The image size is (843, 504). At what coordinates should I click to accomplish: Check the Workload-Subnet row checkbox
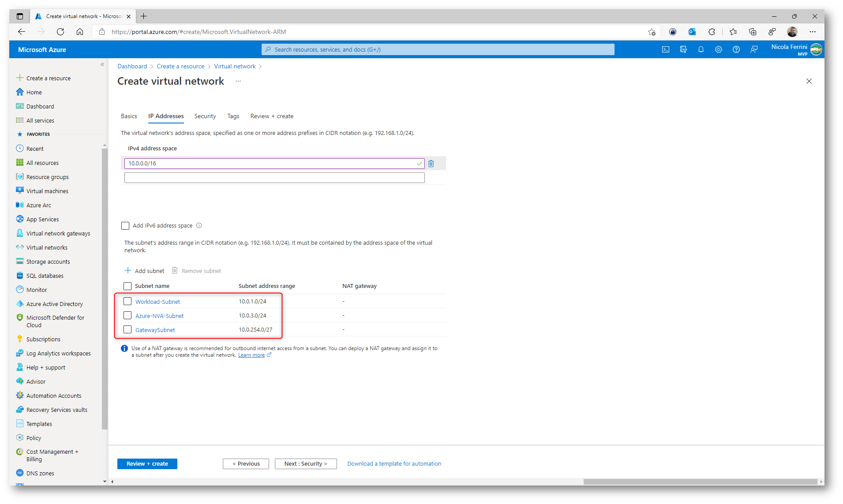tap(127, 302)
